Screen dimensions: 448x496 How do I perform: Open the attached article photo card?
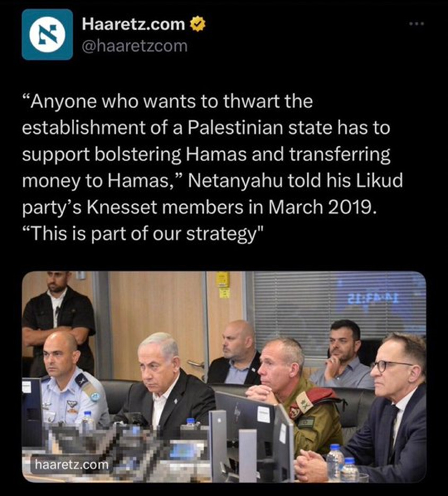(x=224, y=377)
